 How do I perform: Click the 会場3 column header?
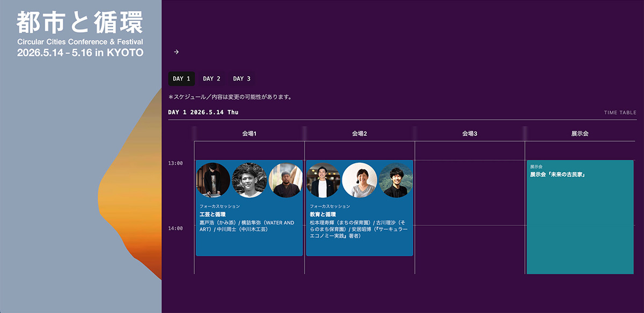(x=470, y=133)
